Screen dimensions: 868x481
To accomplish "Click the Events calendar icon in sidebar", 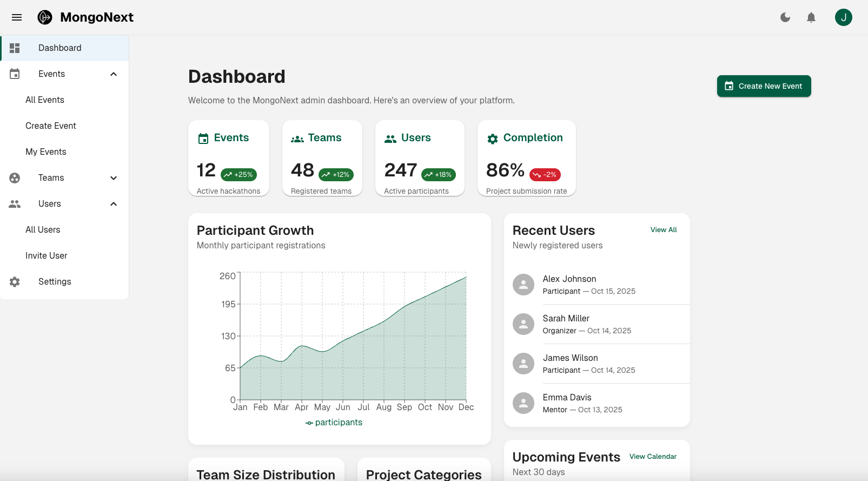I will (15, 74).
